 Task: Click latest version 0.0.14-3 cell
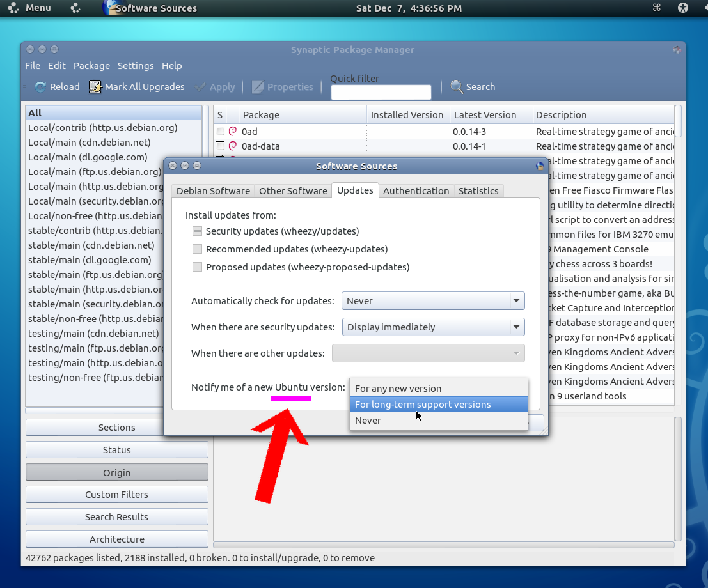(491, 131)
